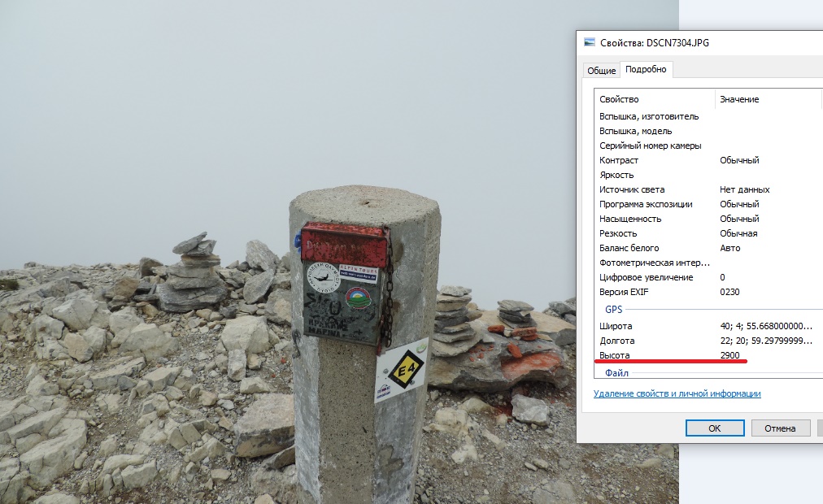
Task: Click the Серийный номер камеры row
Action: [x=651, y=146]
